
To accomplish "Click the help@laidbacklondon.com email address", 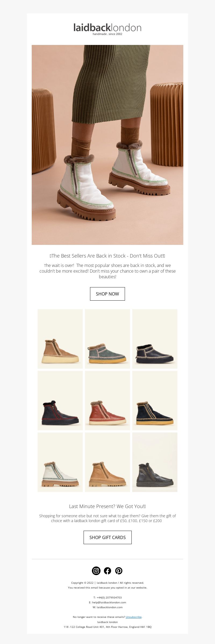I will [x=109, y=602].
